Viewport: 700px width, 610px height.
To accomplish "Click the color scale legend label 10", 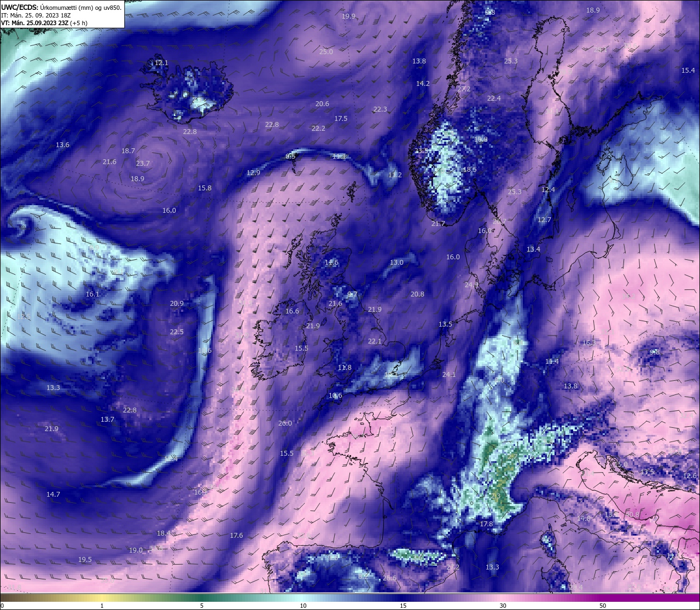I will (x=303, y=606).
